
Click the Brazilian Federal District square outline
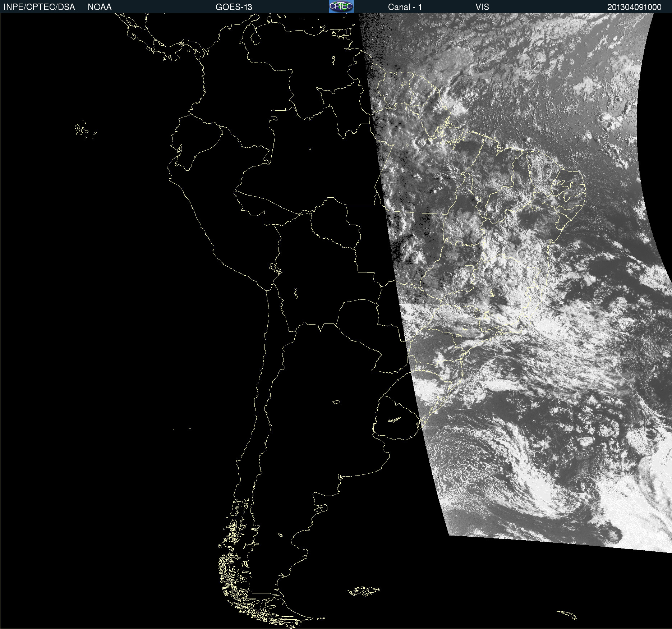click(x=469, y=268)
